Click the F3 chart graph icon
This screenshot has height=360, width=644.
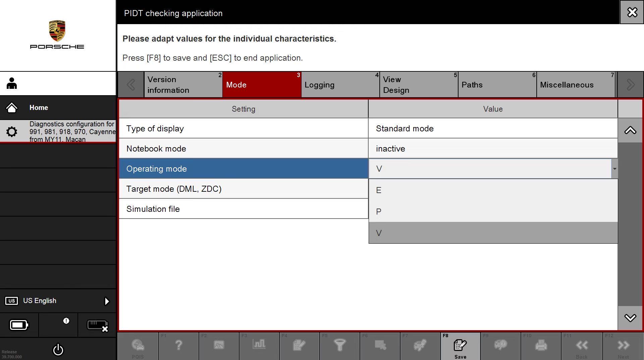point(259,344)
